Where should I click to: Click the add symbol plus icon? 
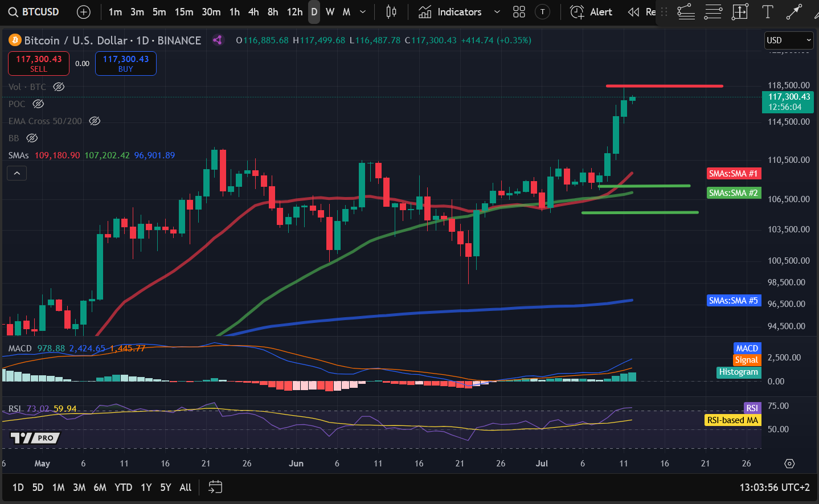pos(84,12)
